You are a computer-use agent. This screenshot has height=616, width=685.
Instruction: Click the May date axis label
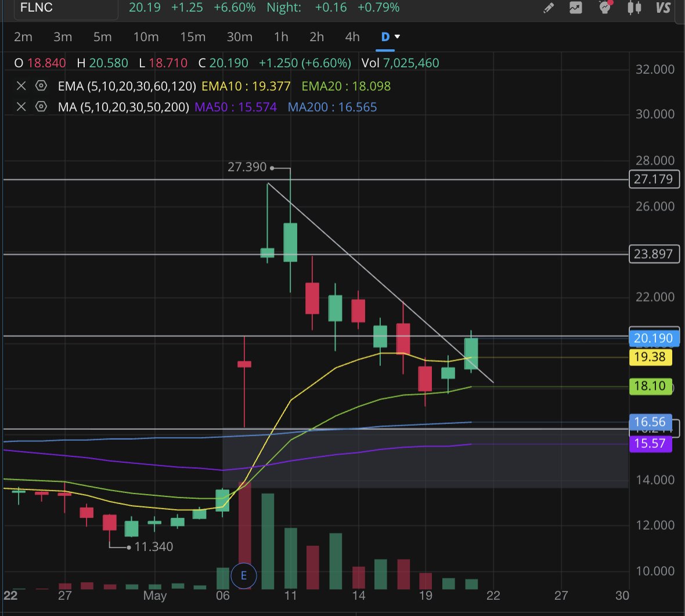pos(154,596)
